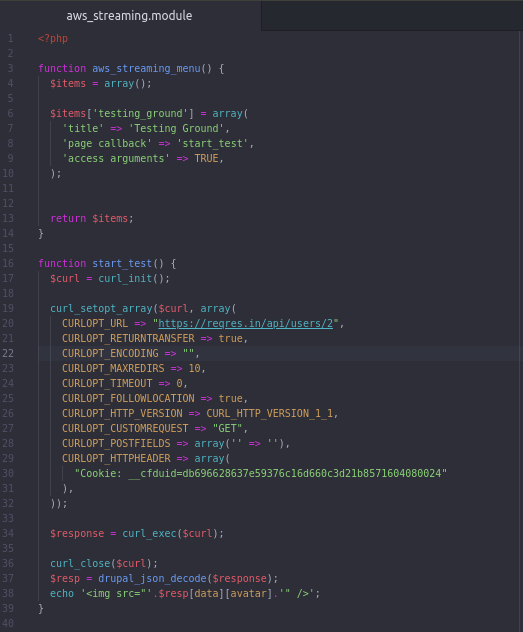Click the CURLOPT_RETURNTRANSFER constant
Viewport: 523px width, 632px height.
128,339
